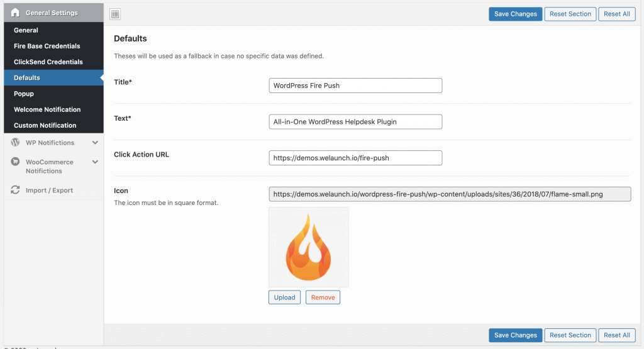The height and width of the screenshot is (349, 644).
Task: Open Custom Notification settings
Action: coord(45,125)
